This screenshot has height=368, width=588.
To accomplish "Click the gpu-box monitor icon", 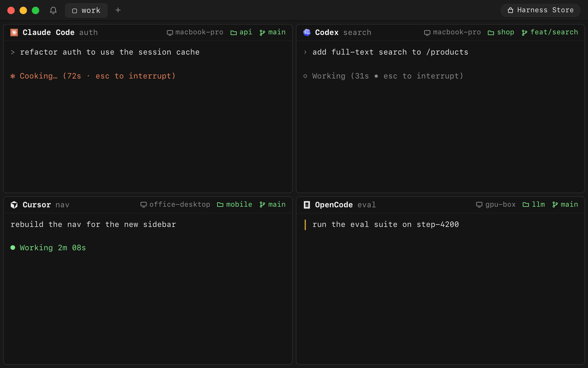I will tap(479, 205).
